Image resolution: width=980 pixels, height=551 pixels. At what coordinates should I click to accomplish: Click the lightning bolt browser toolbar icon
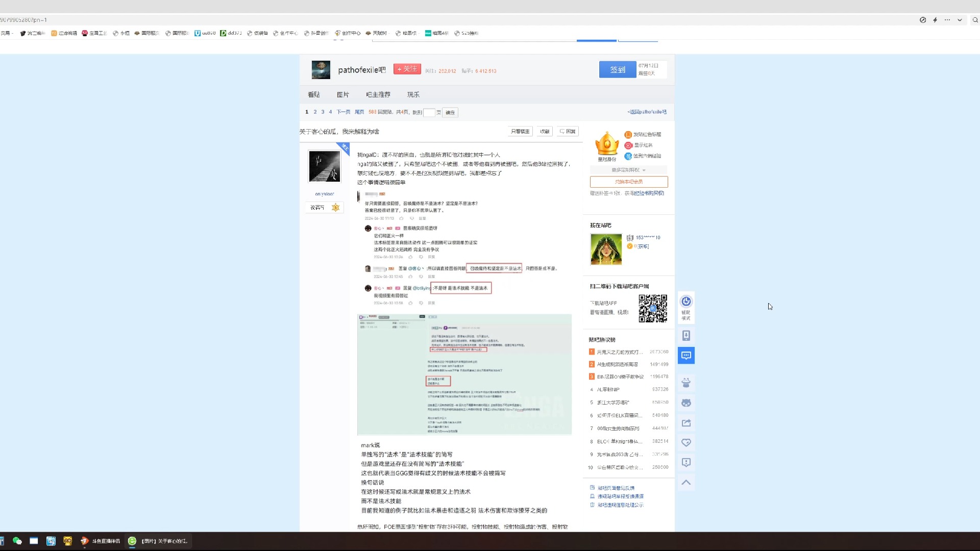935,20
